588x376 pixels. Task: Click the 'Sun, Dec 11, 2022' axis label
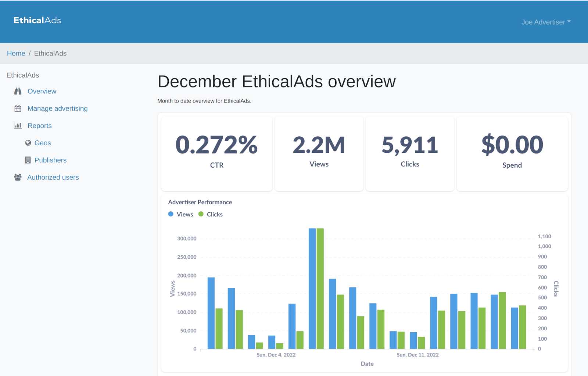(417, 355)
